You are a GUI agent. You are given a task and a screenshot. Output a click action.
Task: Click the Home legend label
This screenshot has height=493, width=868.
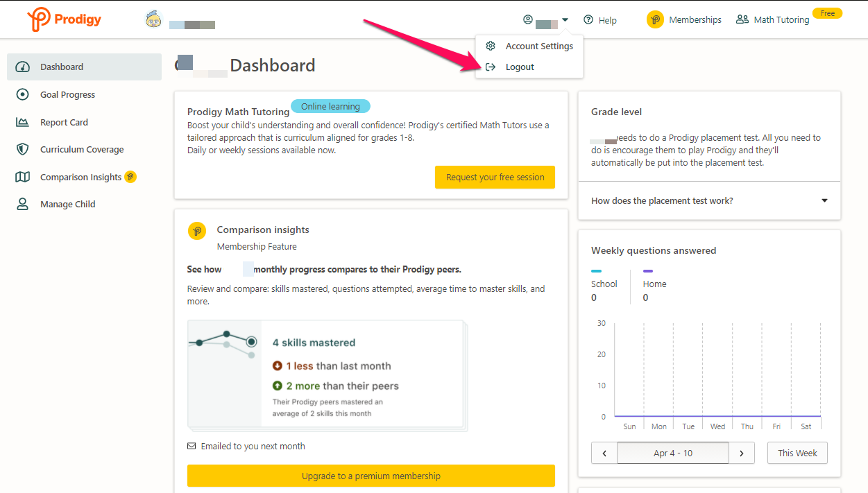[x=654, y=284]
